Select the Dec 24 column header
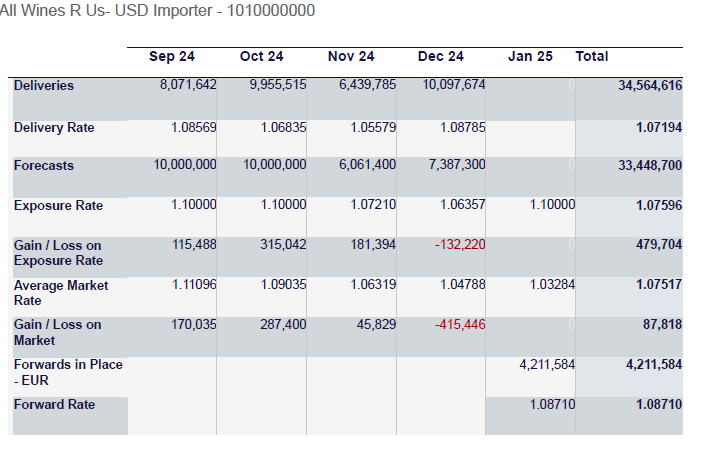 (440, 57)
